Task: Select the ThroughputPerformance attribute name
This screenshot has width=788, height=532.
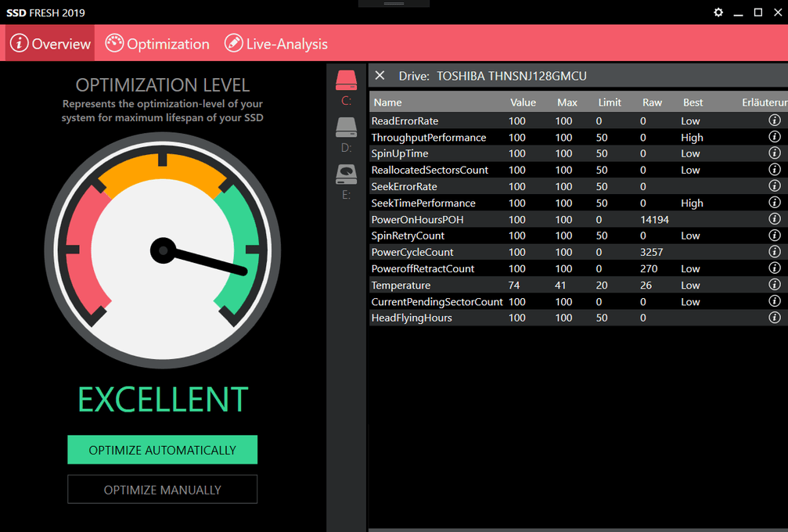Action: 429,138
